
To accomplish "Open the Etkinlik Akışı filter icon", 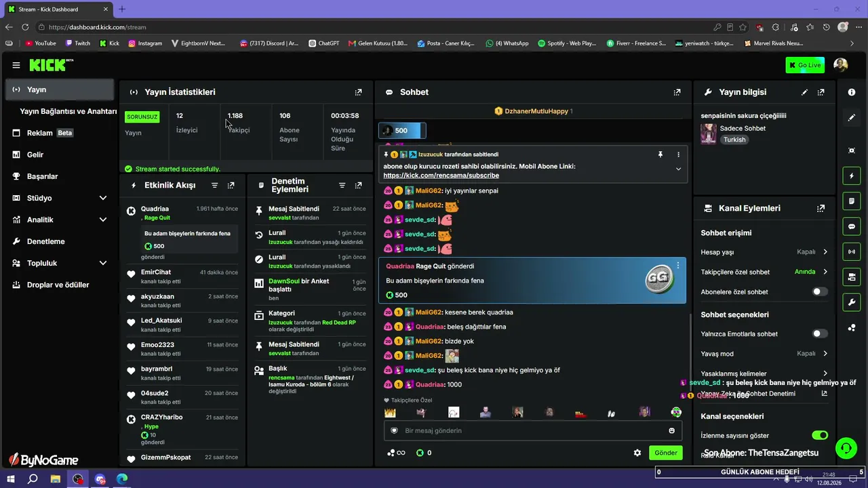I will pyautogui.click(x=215, y=185).
